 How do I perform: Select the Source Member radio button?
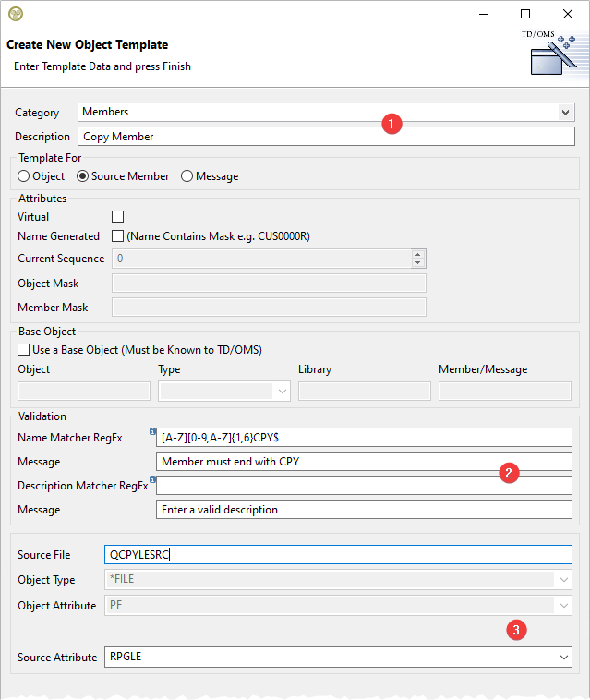(x=83, y=176)
